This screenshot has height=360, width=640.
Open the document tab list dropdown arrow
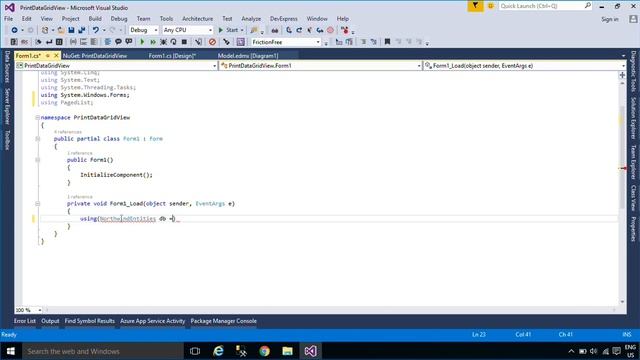tap(623, 56)
